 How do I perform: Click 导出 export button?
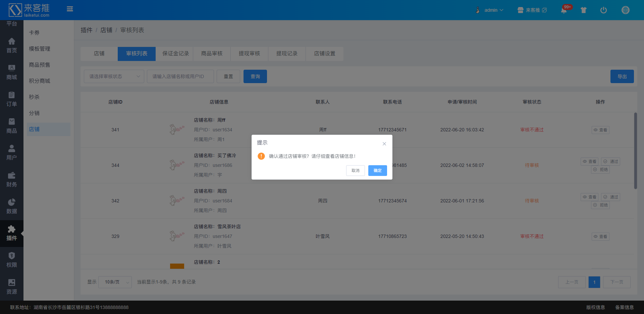click(x=622, y=76)
